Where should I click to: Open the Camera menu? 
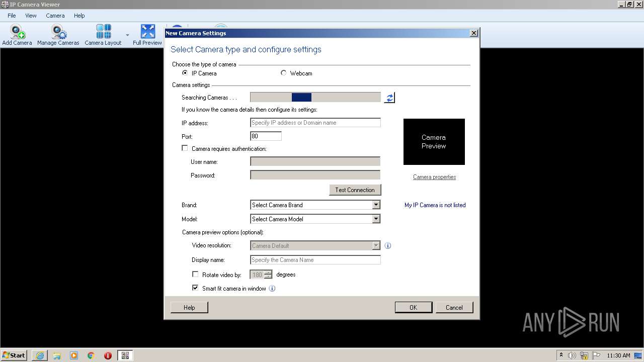point(55,16)
